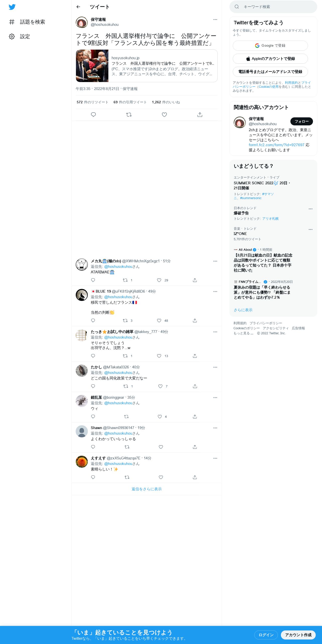Open more options on たかし reply

click(x=215, y=367)
